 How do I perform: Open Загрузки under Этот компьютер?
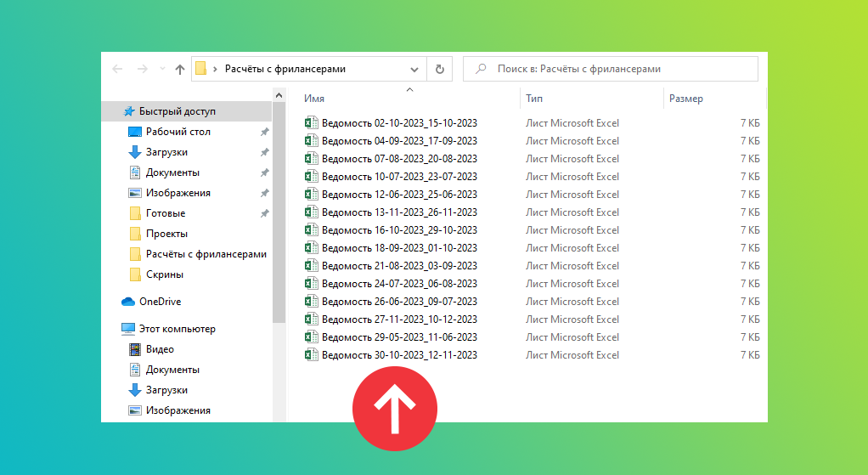(x=166, y=390)
